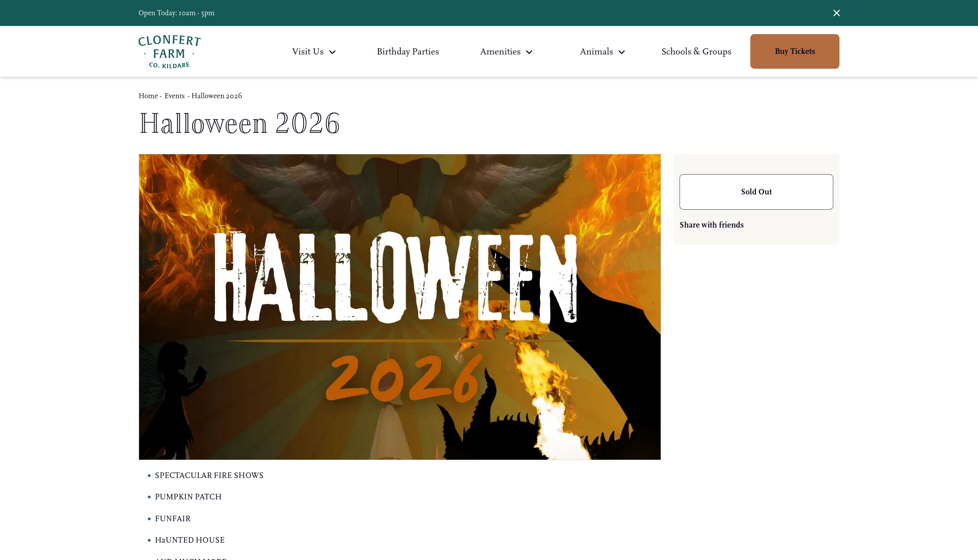Expand the Visit Us chevron

[332, 52]
